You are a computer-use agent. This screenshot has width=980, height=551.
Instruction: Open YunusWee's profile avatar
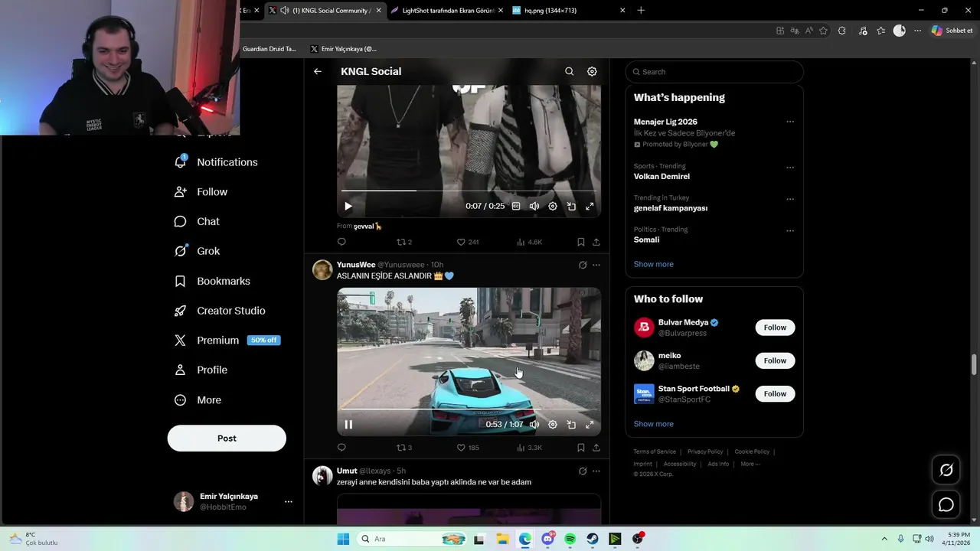coord(322,269)
